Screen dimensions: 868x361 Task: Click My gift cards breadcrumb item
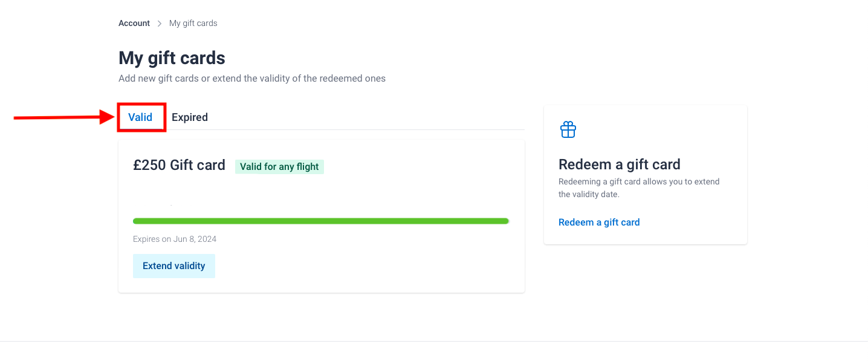193,24
